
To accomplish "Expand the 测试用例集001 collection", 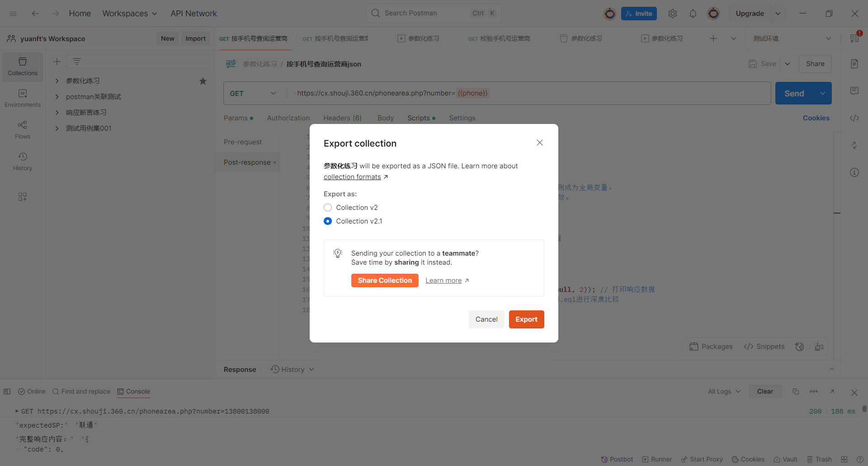I will (57, 128).
